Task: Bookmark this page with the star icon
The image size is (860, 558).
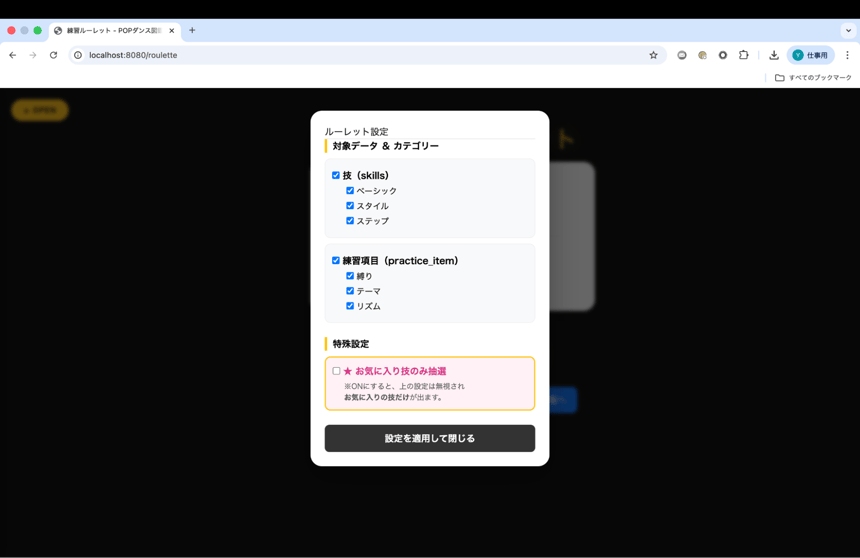Action: pyautogui.click(x=653, y=55)
